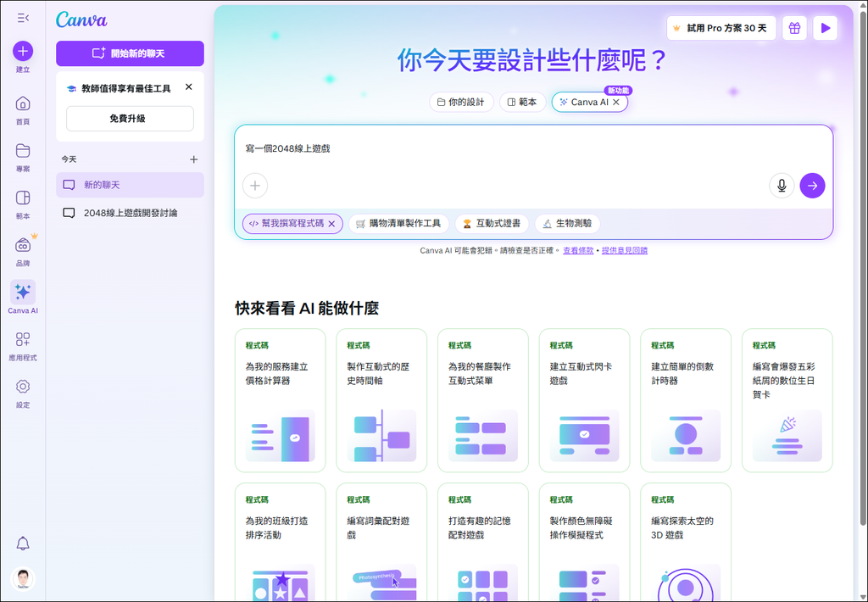The image size is (868, 602).
Task: Click the prompt text input field
Action: click(x=533, y=148)
